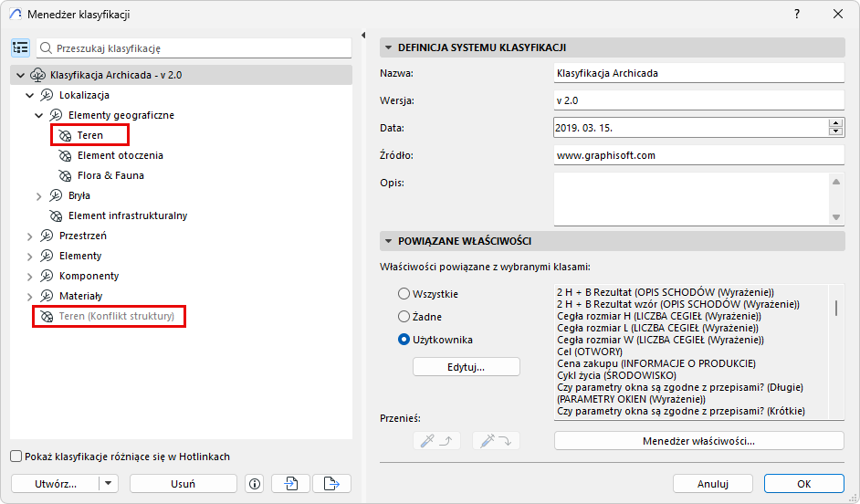This screenshot has height=504, width=860.
Task: Select the Wszystkie radio button
Action: [404, 294]
